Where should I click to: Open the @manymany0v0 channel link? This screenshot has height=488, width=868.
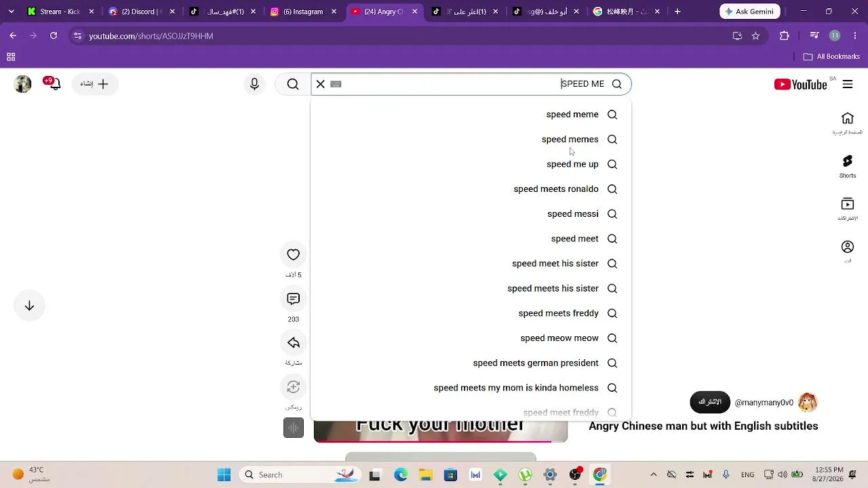[764, 403]
